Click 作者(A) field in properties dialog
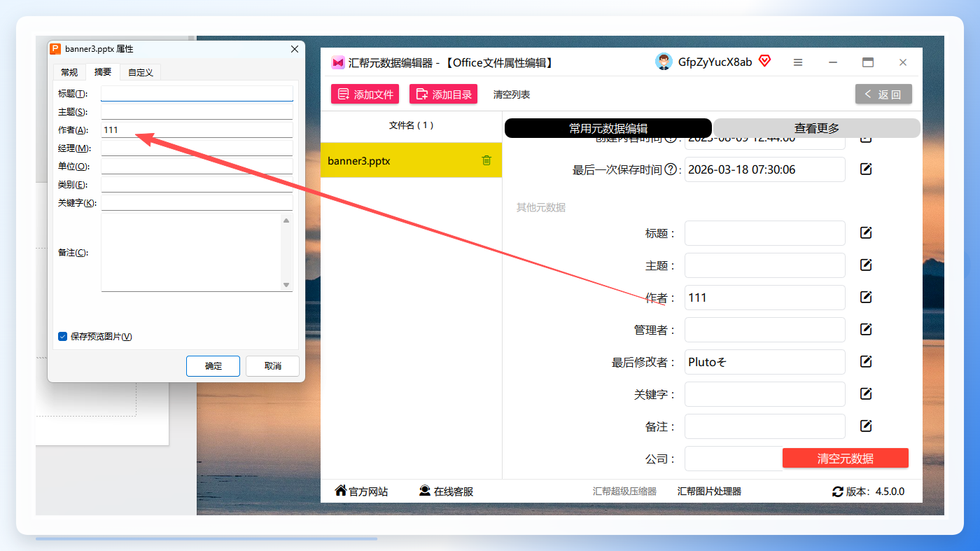The width and height of the screenshot is (980, 551). click(197, 130)
